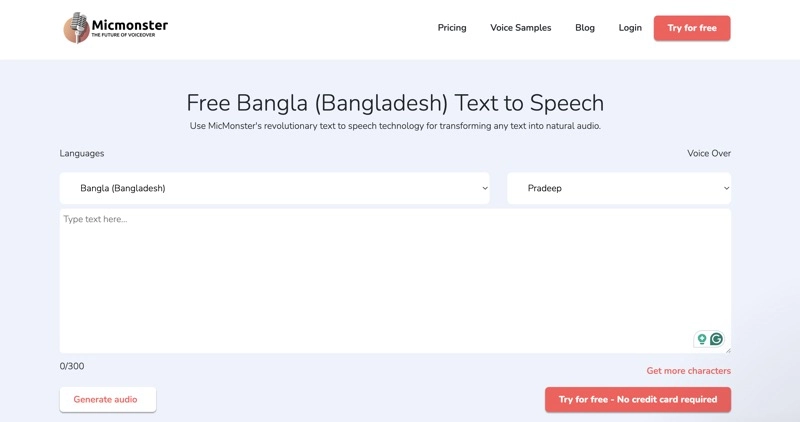Screen dimensions: 800x422
Task: Click the Languages label
Action: (82, 153)
